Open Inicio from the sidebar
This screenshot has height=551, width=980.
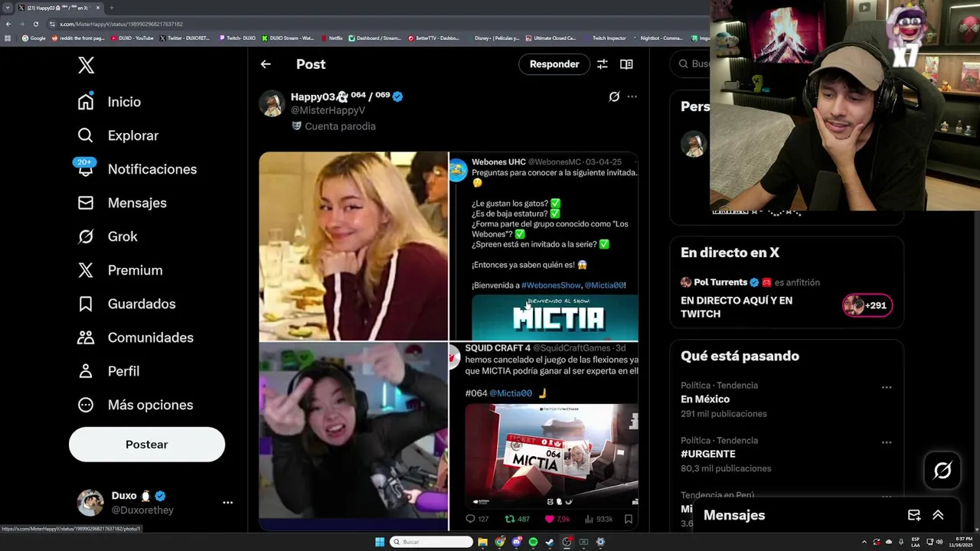click(109, 102)
